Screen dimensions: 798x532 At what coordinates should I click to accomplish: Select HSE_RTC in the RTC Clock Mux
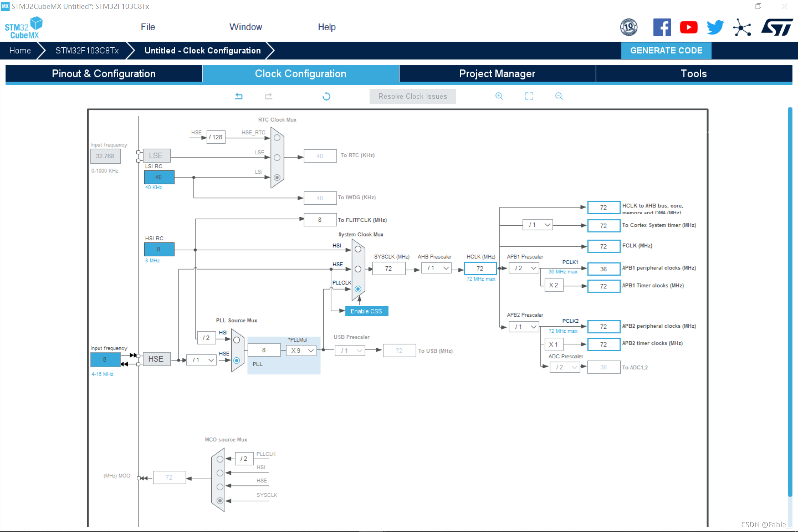coord(277,137)
